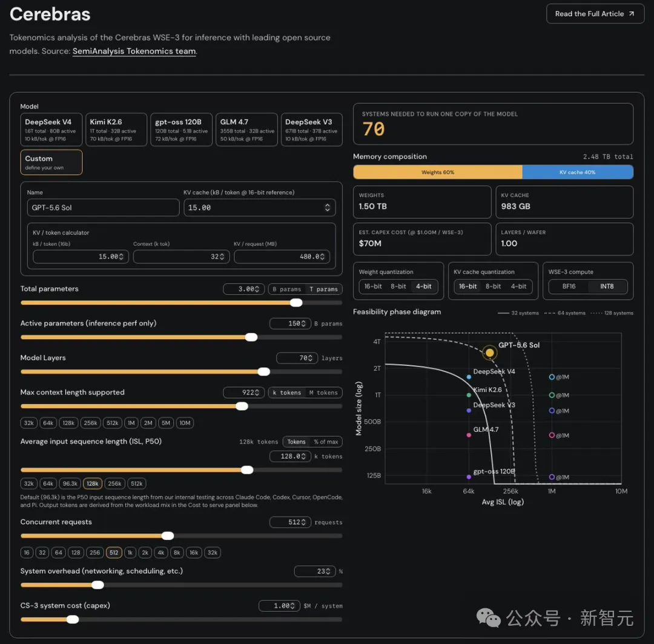Switch Total parameters unit to T params
Viewport: 654px width, 644px height.
tap(323, 289)
